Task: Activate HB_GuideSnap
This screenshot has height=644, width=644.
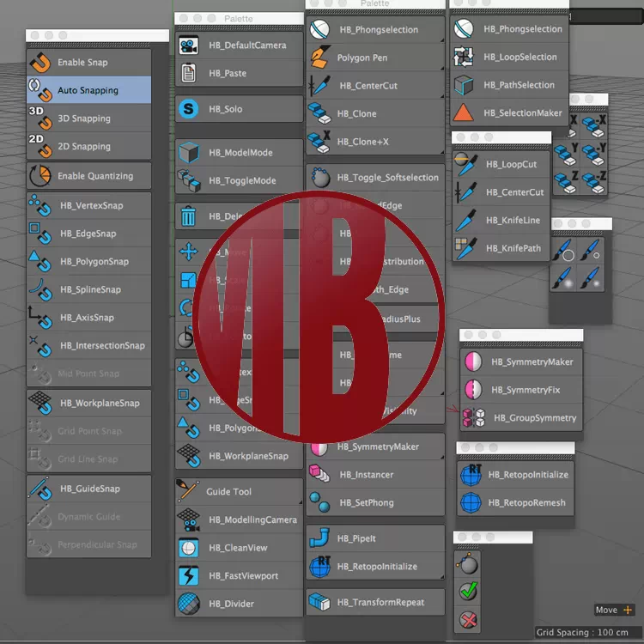Action: click(88, 489)
